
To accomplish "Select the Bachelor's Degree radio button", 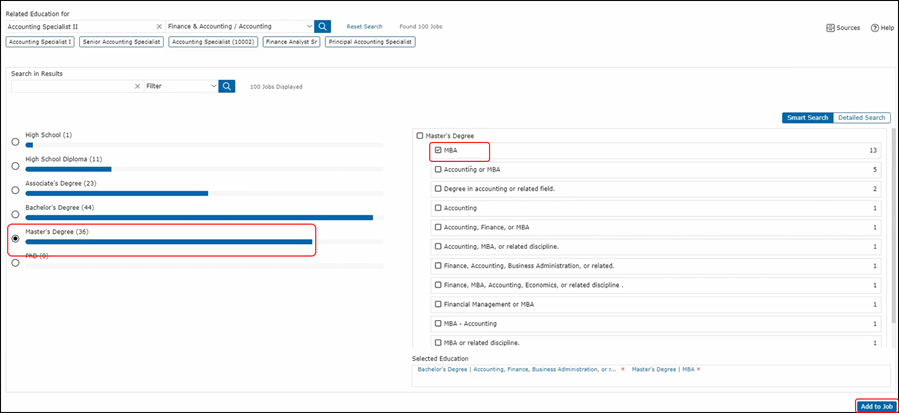I will (15, 214).
